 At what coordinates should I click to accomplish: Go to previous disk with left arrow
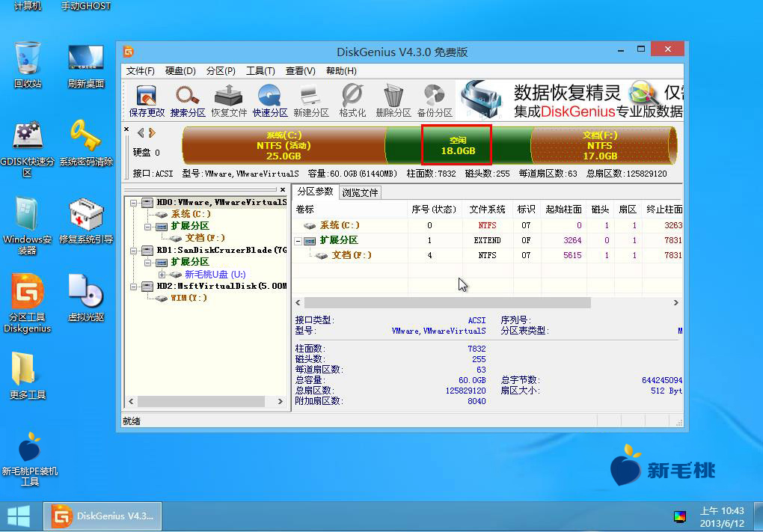(x=141, y=132)
